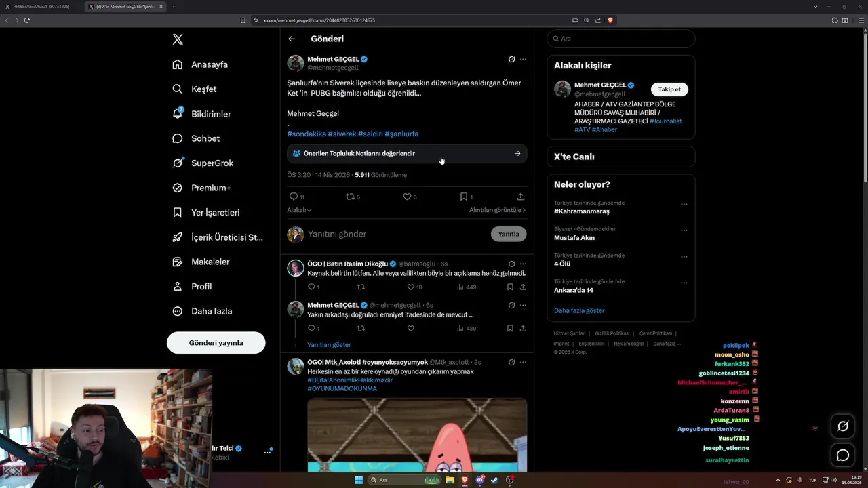Viewport: 868px width, 488px height.
Task: Open Premium+ sidebar item
Action: [x=201, y=188]
